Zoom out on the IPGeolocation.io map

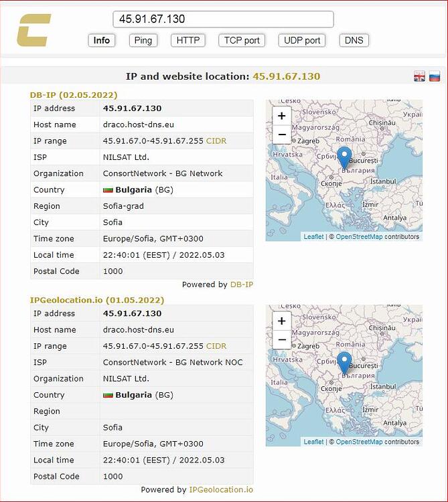coord(281,339)
